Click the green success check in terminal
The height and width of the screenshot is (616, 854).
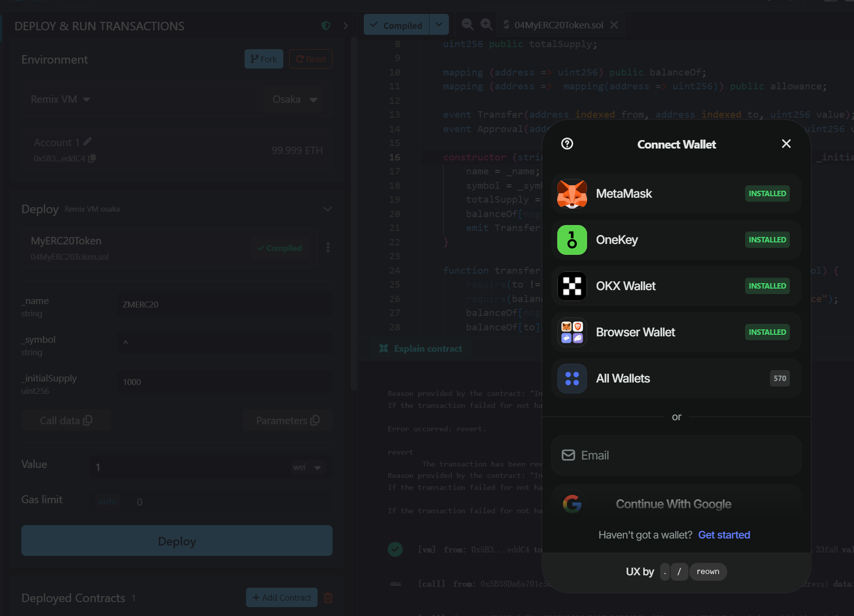tap(395, 549)
